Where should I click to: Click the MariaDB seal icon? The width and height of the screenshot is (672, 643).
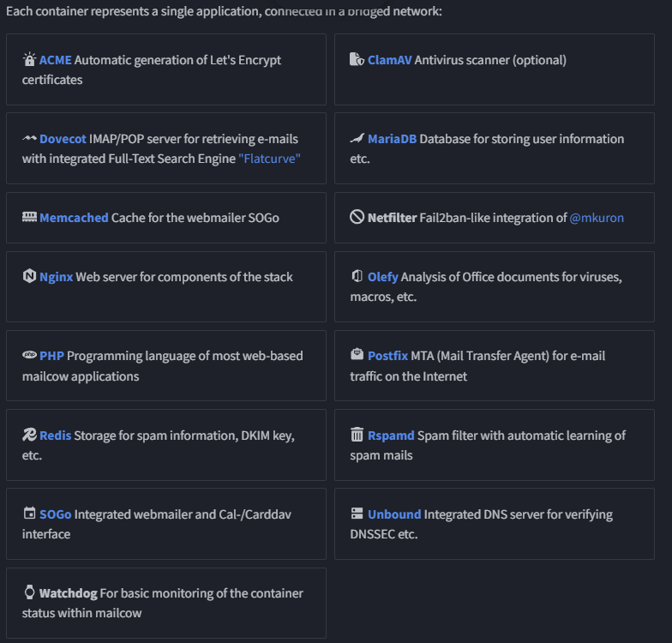(357, 138)
